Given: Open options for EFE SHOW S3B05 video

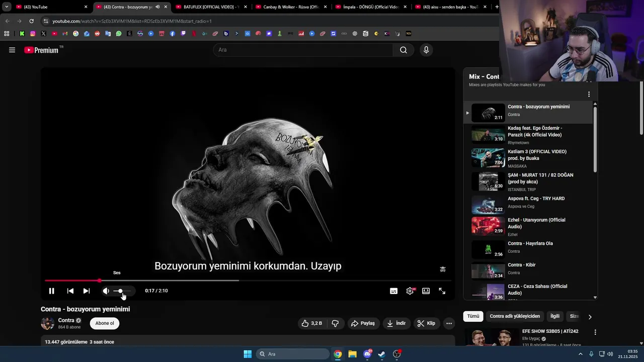Looking at the screenshot, I should pos(595,332).
